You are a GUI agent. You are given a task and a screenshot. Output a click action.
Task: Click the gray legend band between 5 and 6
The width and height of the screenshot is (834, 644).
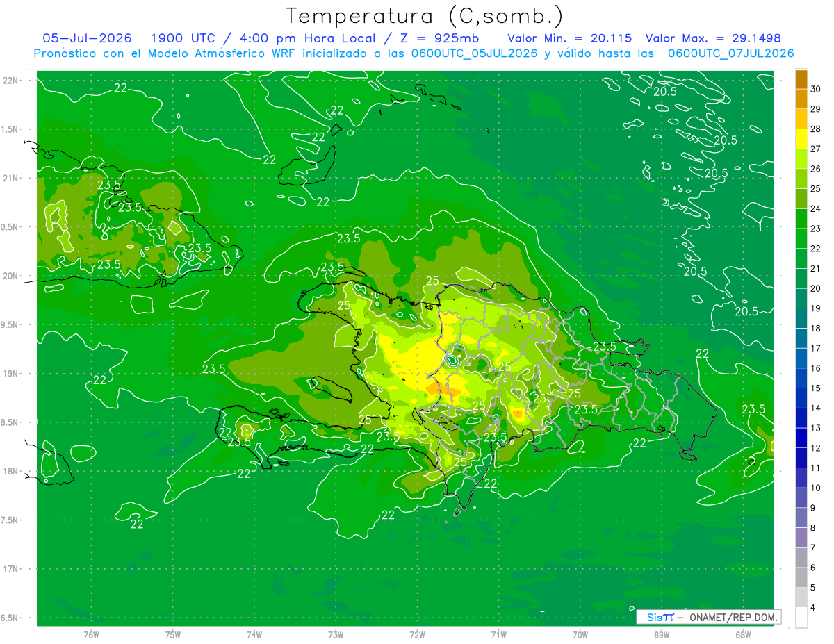click(801, 578)
